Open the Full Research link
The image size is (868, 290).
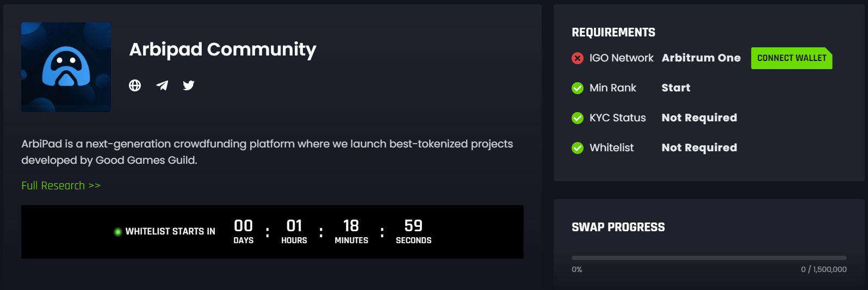tap(61, 186)
